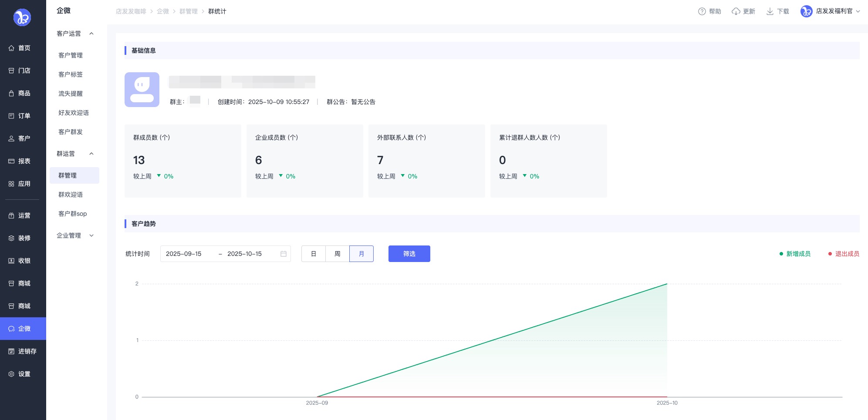Viewport: 868px width, 420px height.
Task: Expand the 企业管理 menu section
Action: pos(91,235)
